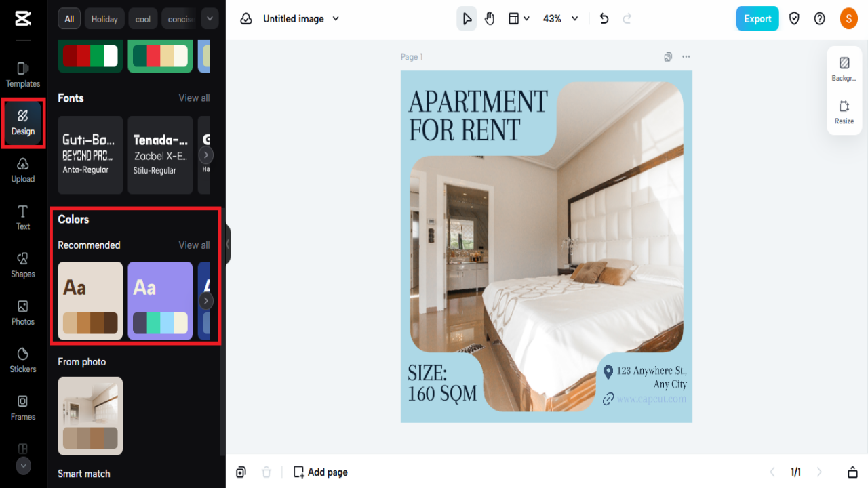This screenshot has height=488, width=868.
Task: Open the Photos panel
Action: (23, 312)
